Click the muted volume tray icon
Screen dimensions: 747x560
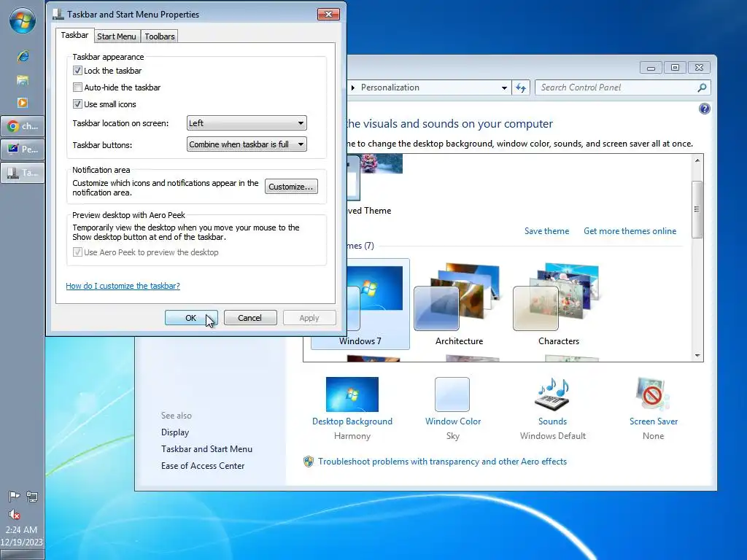click(15, 514)
